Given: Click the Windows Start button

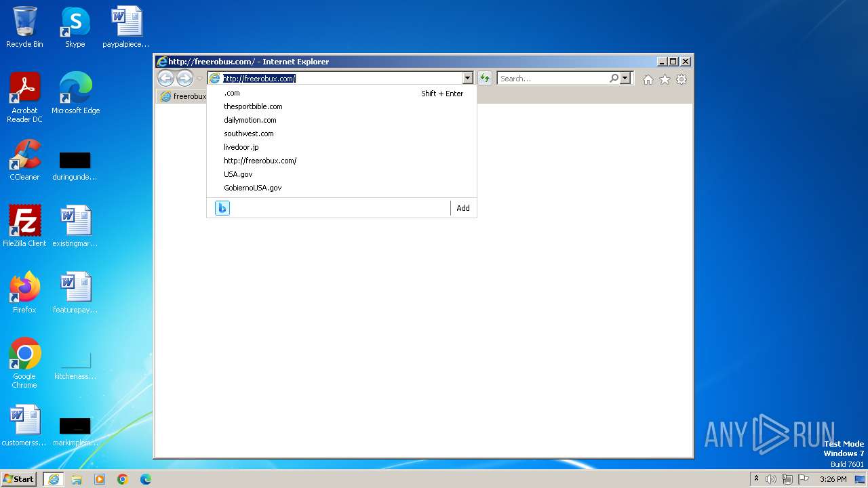Looking at the screenshot, I should pos(19,479).
